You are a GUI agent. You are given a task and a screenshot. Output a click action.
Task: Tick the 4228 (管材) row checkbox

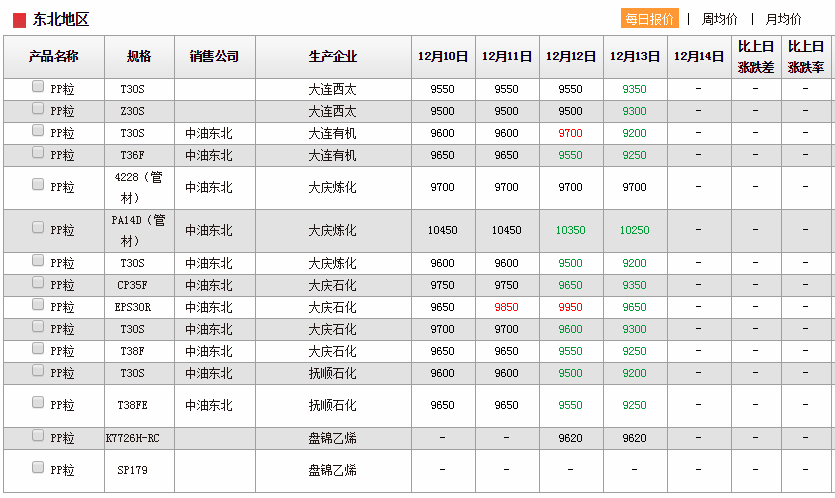[x=38, y=184]
